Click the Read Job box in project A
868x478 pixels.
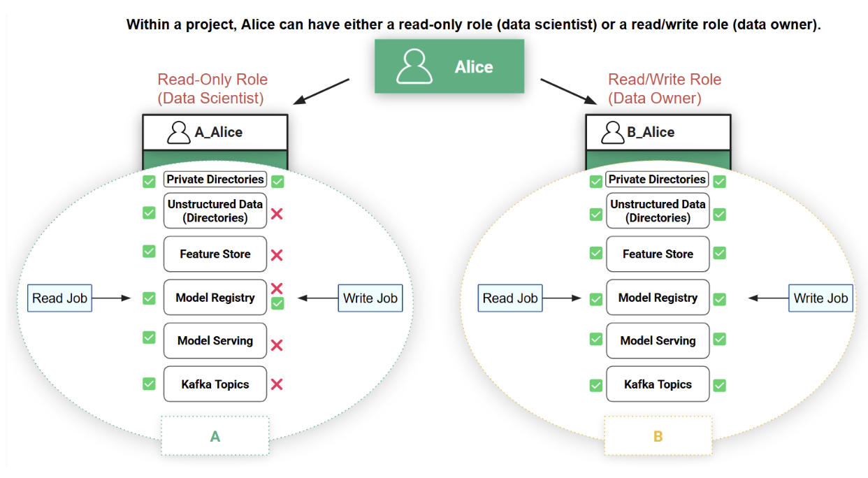[x=60, y=298]
